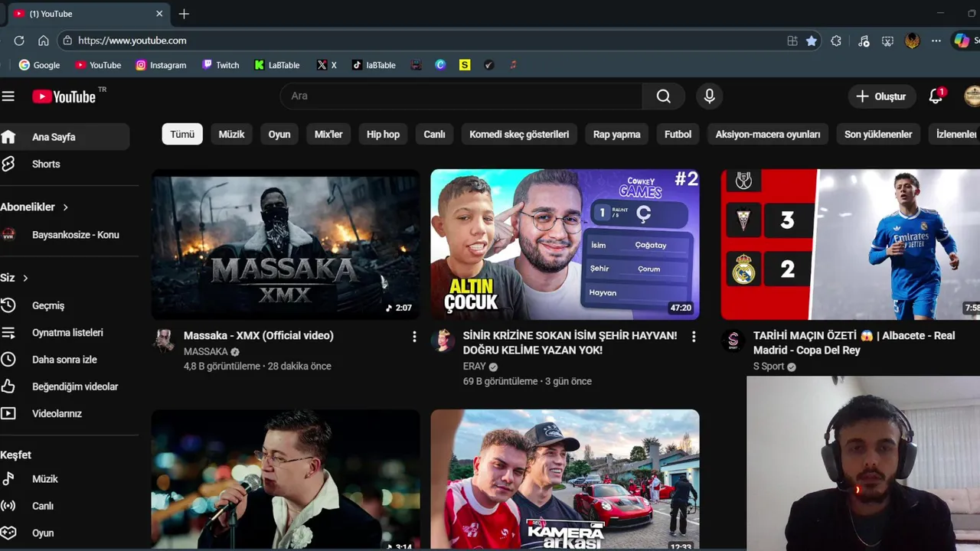This screenshot has height=551, width=980.
Task: Open the browser extensions puzzle icon
Action: point(836,41)
